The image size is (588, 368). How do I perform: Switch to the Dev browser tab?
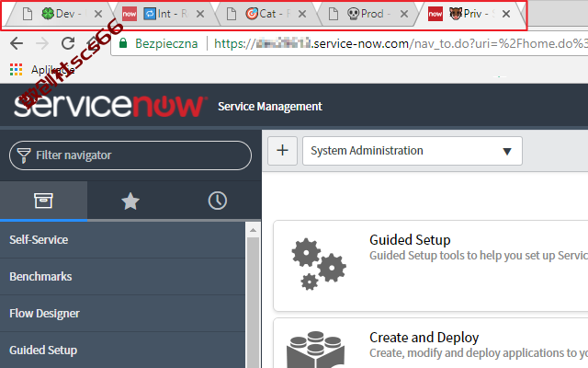[x=62, y=15]
